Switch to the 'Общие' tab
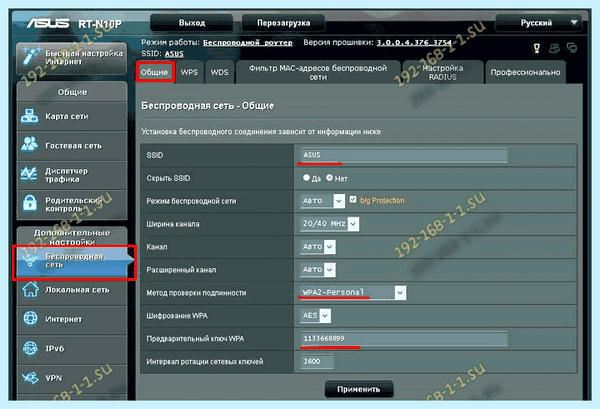Image resolution: width=600 pixels, height=409 pixels. (x=154, y=72)
